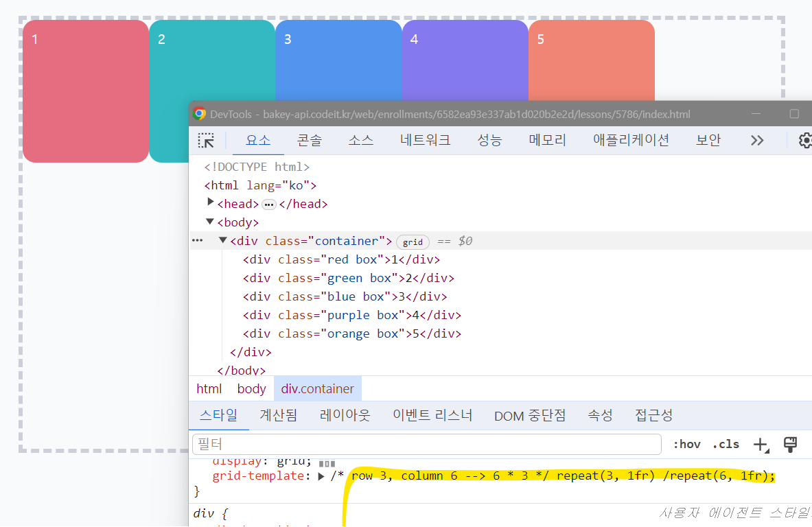Toggle the grid overlay badge
This screenshot has height=527, width=812.
(x=413, y=242)
